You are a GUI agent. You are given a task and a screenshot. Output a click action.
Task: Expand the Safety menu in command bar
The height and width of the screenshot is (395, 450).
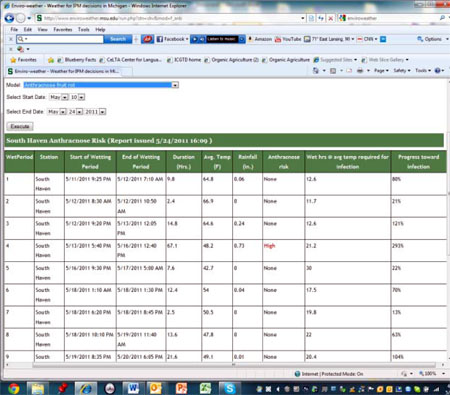point(402,70)
